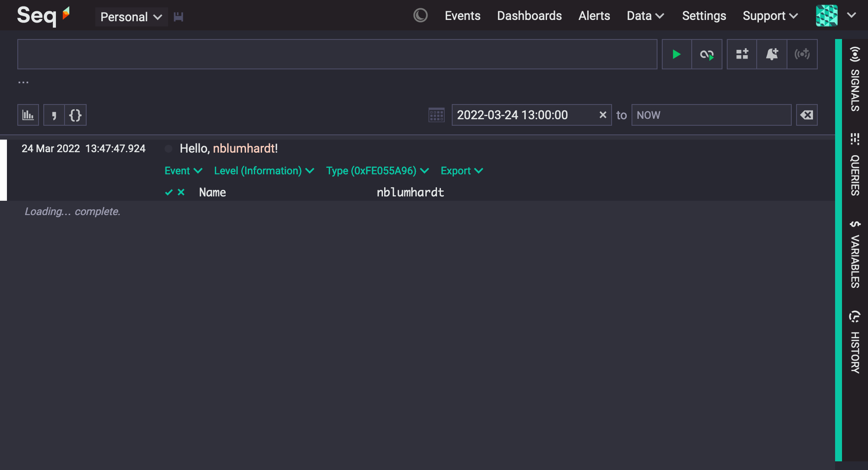Image resolution: width=868 pixels, height=470 pixels.
Task: Open the Personal workspace dropdown
Action: [x=131, y=17]
